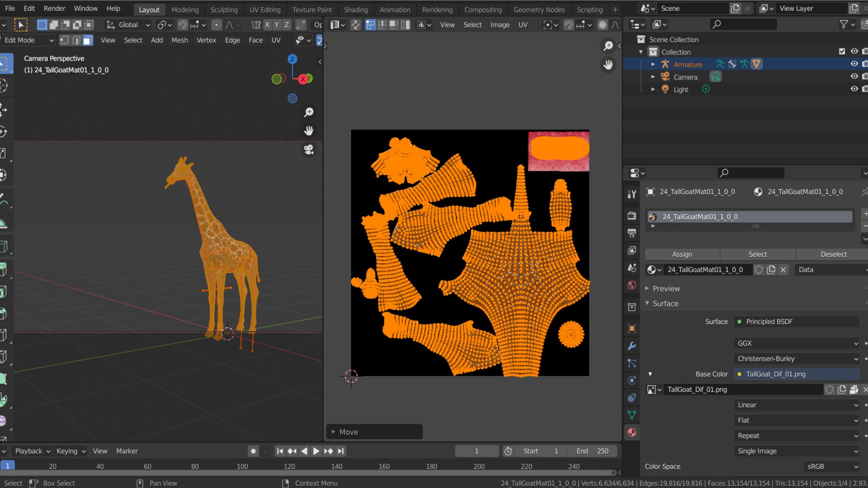
Task: Toggle the camera view icon in 3D viewport
Action: tap(309, 150)
